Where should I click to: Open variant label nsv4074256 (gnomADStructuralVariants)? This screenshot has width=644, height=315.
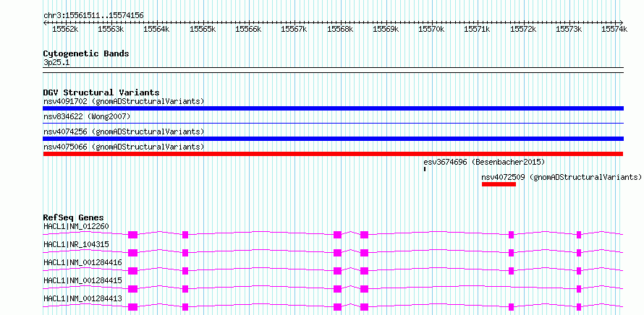[124, 131]
